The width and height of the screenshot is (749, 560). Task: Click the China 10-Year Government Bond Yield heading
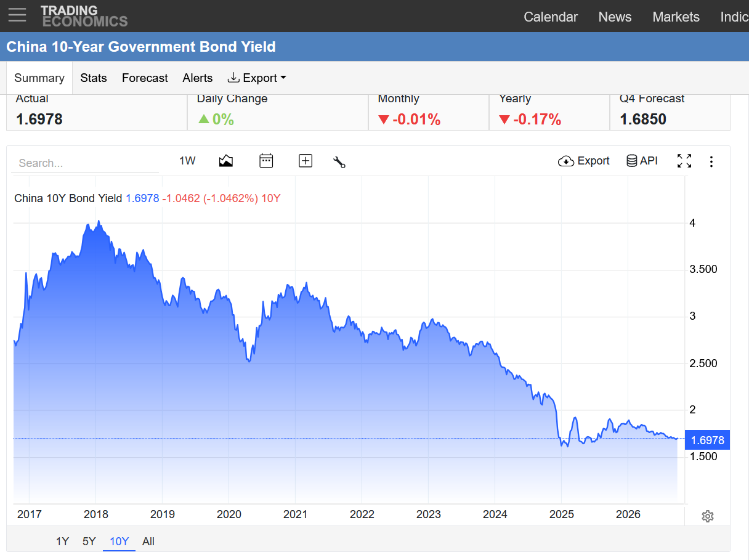(141, 47)
